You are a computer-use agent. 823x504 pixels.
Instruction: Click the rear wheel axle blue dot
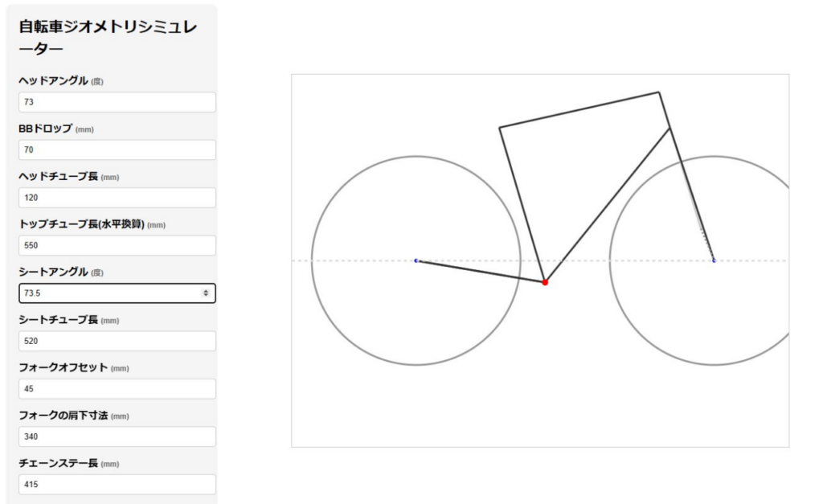click(416, 260)
